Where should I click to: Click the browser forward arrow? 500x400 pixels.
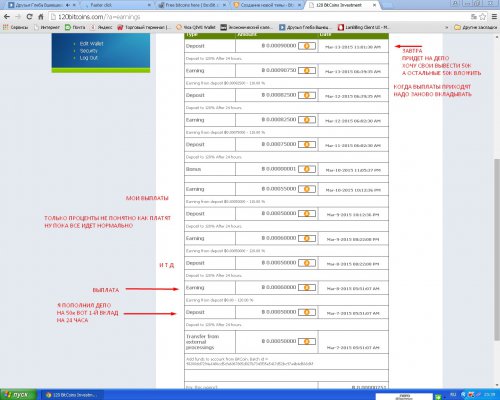[18, 17]
